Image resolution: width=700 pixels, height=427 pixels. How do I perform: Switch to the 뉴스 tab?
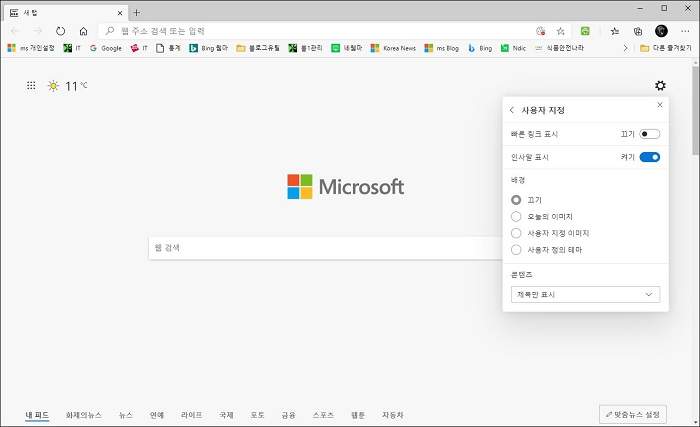126,415
